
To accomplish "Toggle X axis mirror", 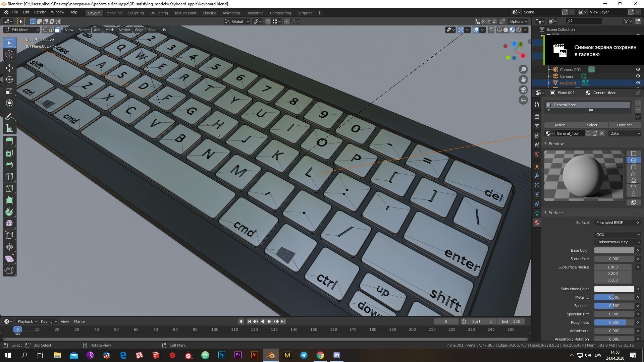I will (x=483, y=21).
